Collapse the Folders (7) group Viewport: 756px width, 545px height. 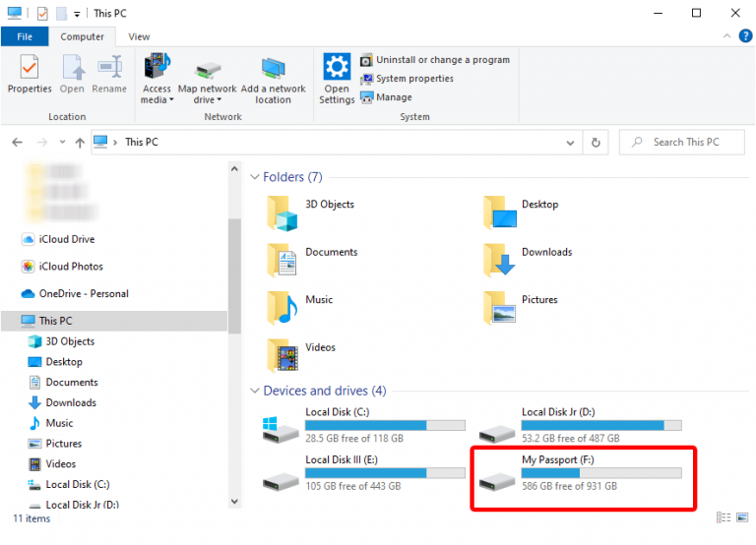coord(255,177)
